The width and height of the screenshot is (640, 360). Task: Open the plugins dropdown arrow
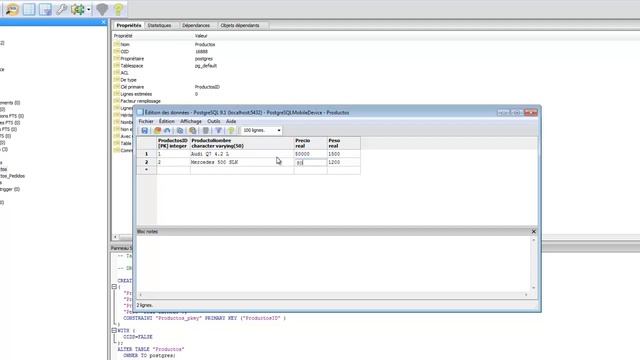pos(89,9)
